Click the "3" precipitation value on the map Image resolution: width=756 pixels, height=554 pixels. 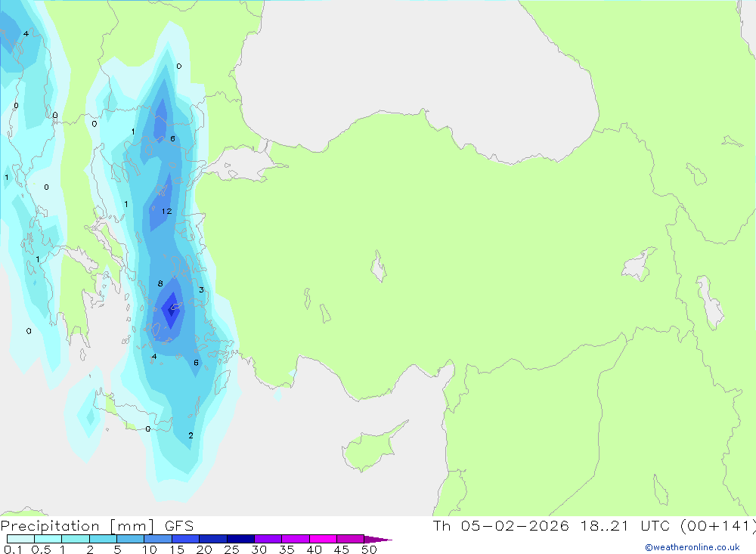pos(202,289)
